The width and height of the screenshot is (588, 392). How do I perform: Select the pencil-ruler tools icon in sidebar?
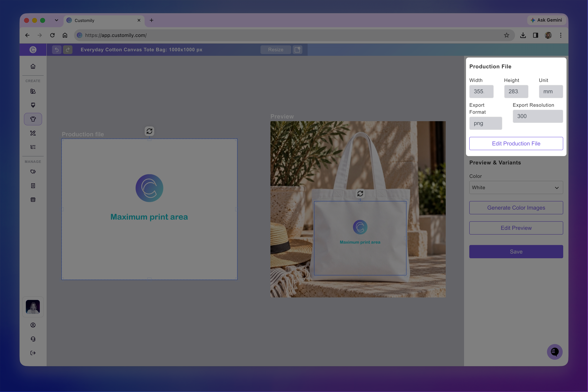point(33,133)
